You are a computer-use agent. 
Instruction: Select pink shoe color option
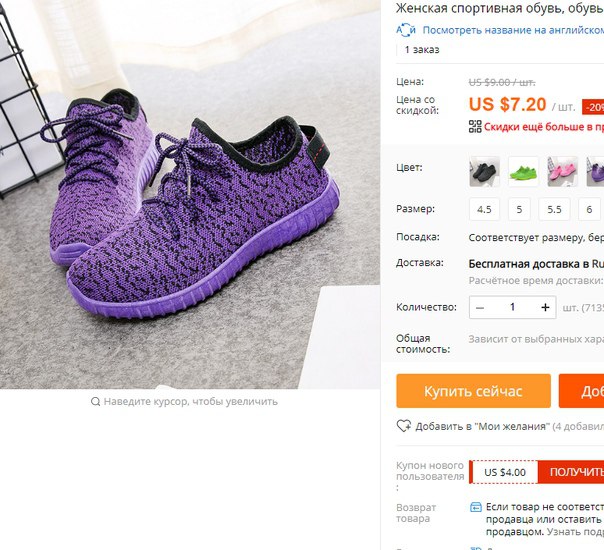point(562,171)
